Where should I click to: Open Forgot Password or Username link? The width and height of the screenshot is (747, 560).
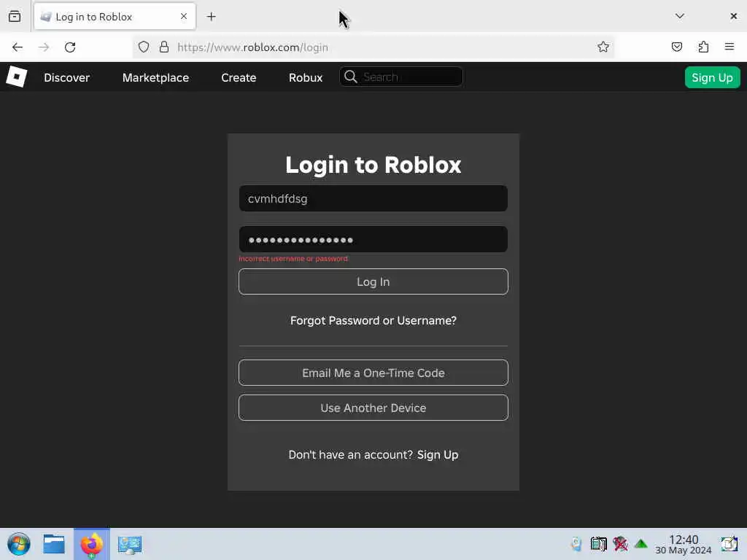[373, 321]
